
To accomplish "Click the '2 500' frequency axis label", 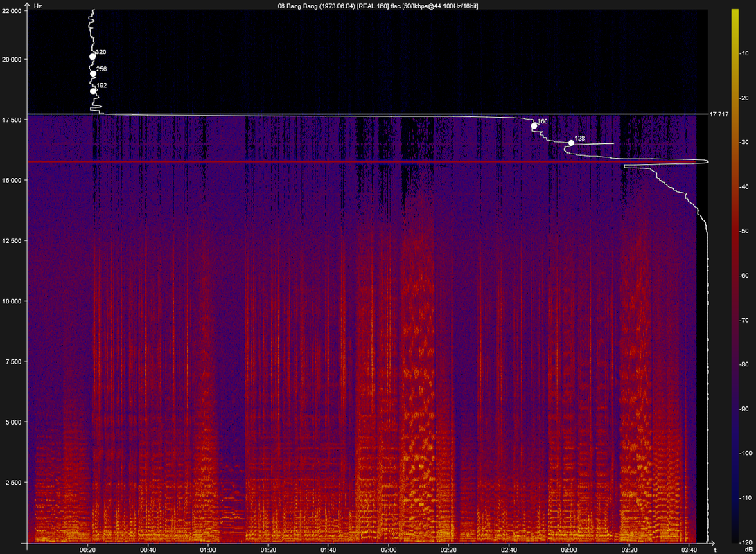I will [14, 483].
